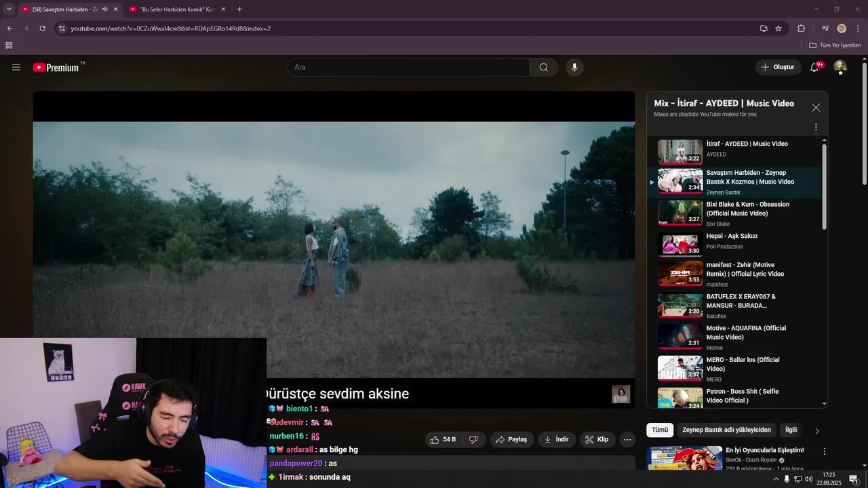Click install app icon in address bar
This screenshot has width=868, height=488.
[764, 28]
